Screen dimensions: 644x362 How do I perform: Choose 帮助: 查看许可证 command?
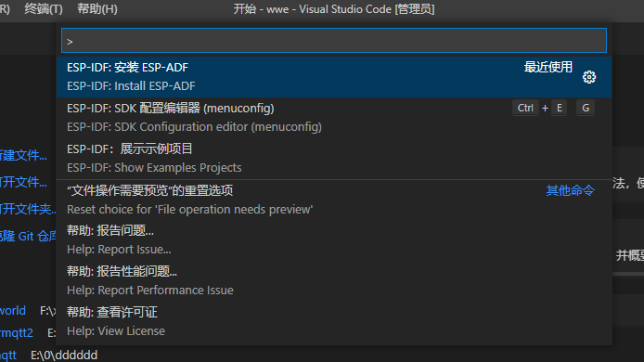point(334,321)
